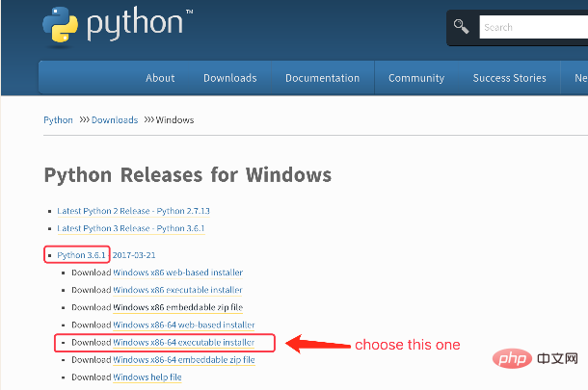Open the About menu
The width and height of the screenshot is (588, 390).
[160, 78]
